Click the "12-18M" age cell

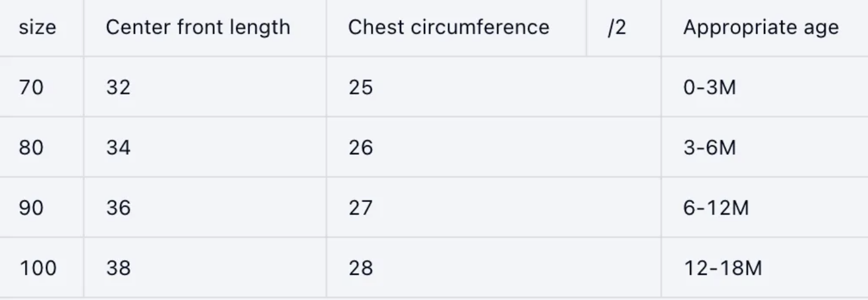[722, 268]
